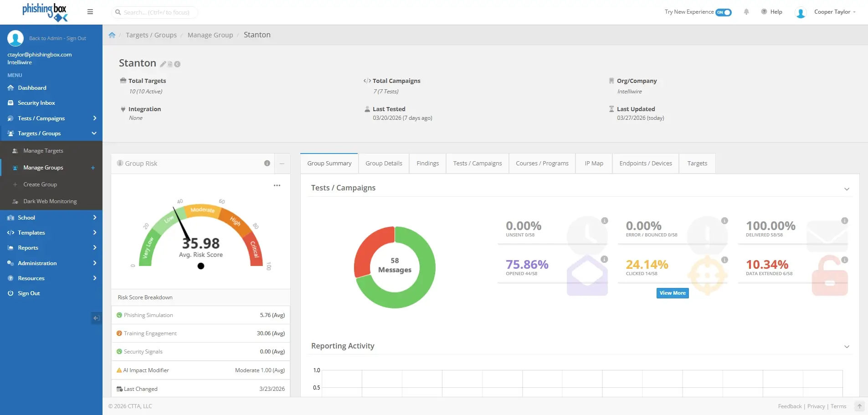868x415 pixels.
Task: Open the three-dot menu on risk gauge
Action: coord(277,185)
